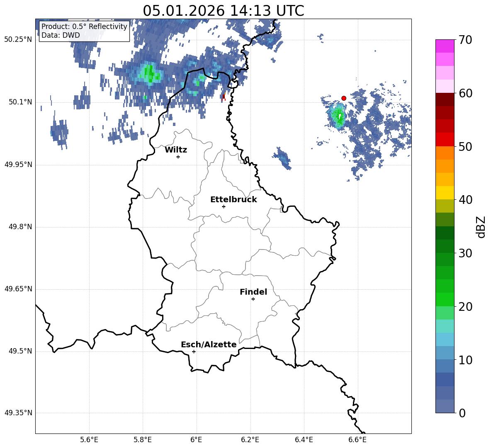
Task: Click the green echo core below the red dot
Action: click(338, 117)
